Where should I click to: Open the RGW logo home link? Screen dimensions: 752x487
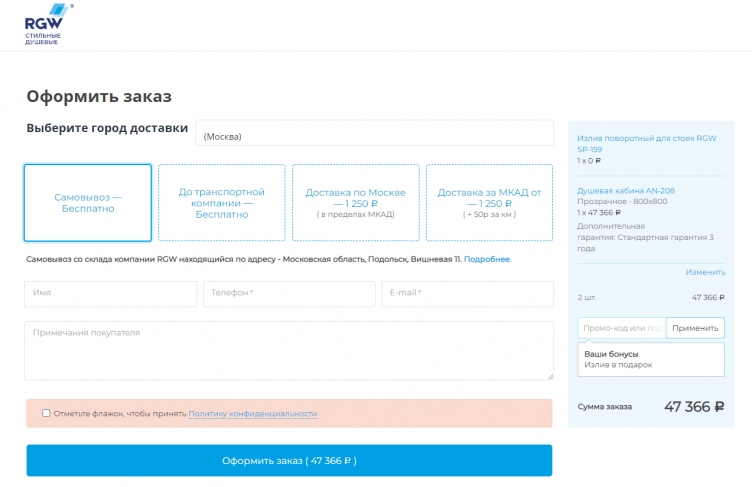47,24
